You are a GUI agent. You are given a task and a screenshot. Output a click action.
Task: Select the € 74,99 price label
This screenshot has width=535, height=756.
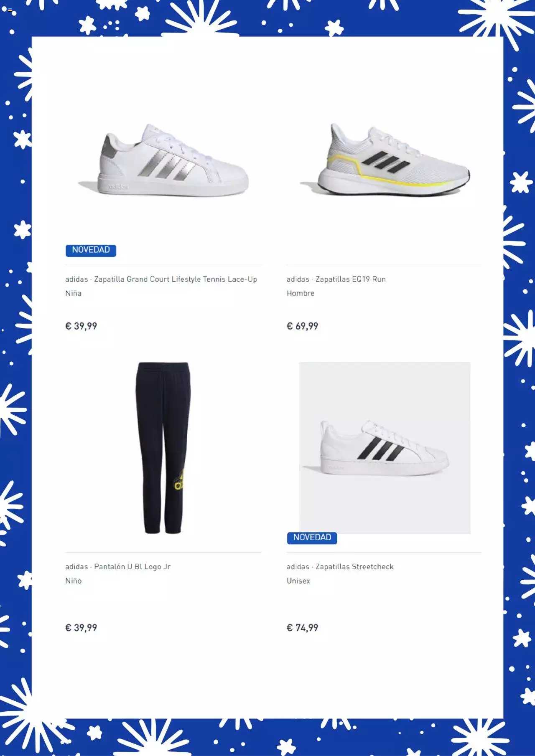[x=302, y=628]
